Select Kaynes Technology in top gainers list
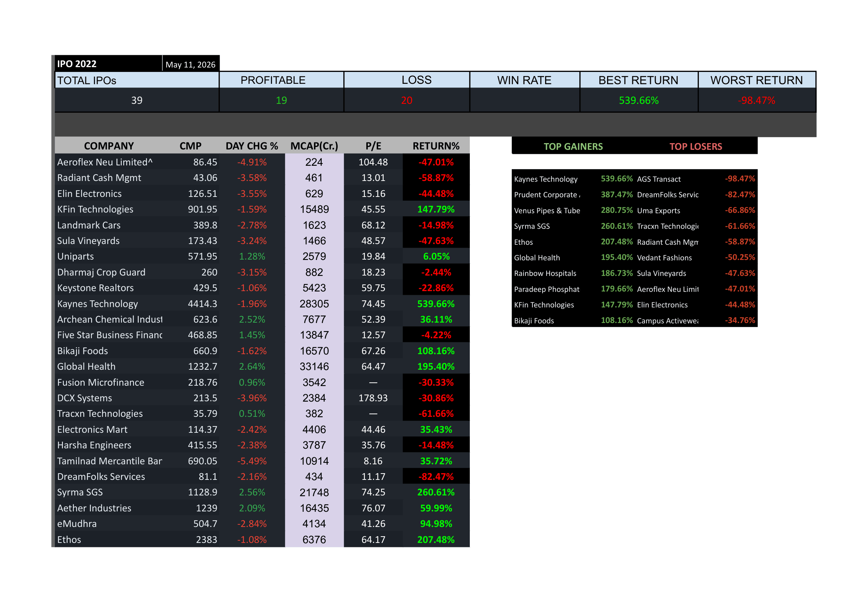This screenshot has height=613, width=868. click(546, 179)
